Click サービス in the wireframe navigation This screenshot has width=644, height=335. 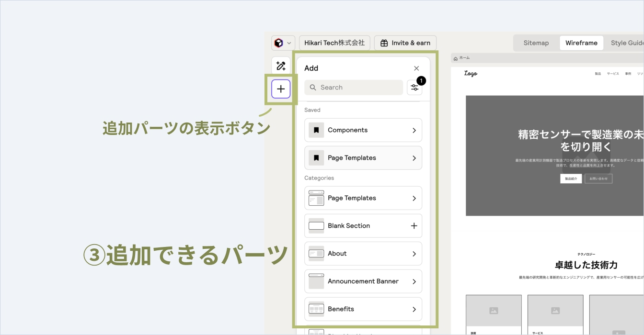click(613, 74)
